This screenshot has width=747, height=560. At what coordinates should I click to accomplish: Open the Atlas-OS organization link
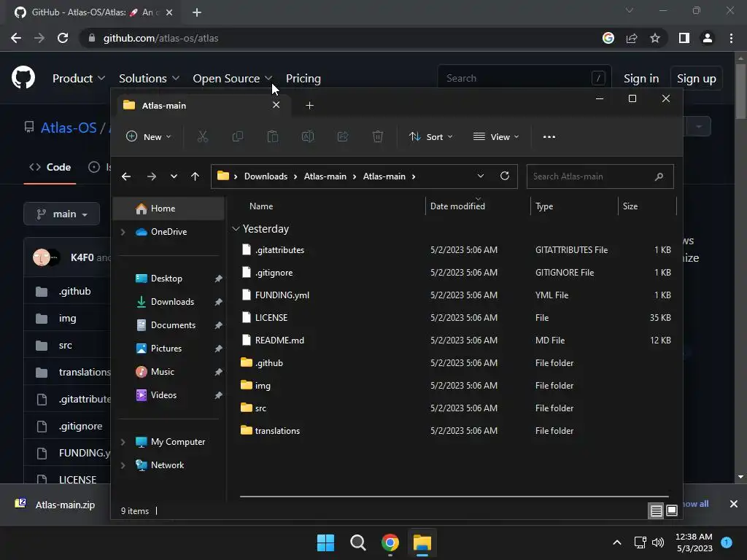coord(69,128)
